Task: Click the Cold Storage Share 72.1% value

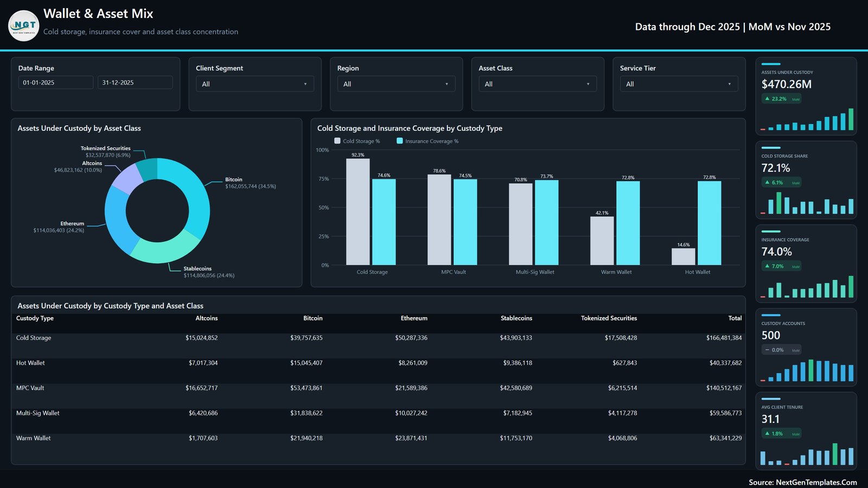Action: pyautogui.click(x=776, y=168)
